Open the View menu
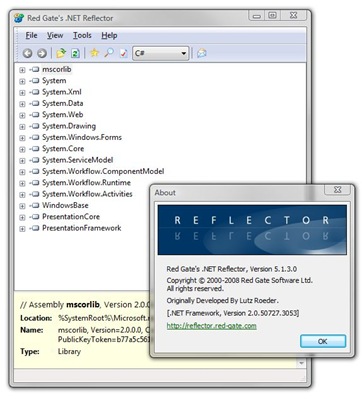362x400 pixels. tap(55, 35)
